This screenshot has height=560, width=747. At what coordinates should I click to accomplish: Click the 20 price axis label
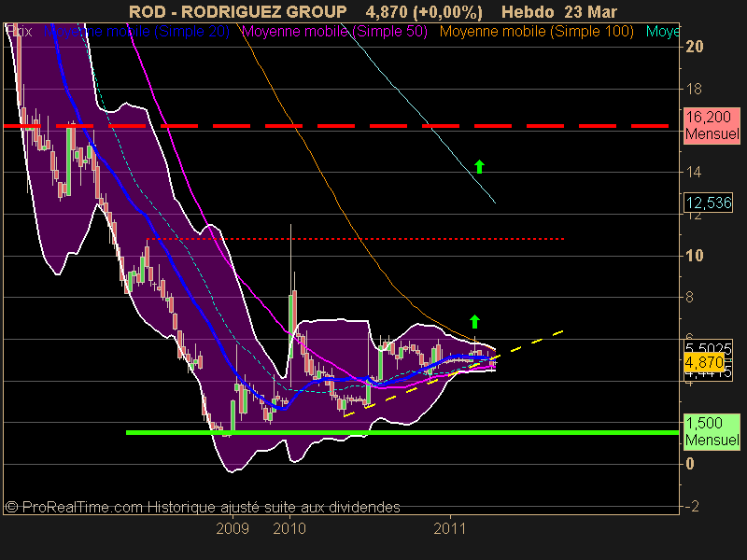click(694, 46)
